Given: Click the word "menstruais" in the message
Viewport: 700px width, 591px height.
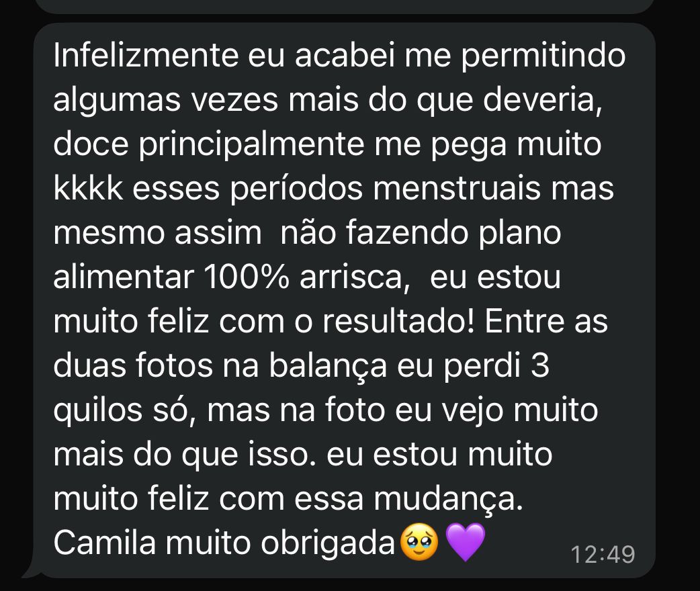Looking at the screenshot, I should (x=457, y=188).
